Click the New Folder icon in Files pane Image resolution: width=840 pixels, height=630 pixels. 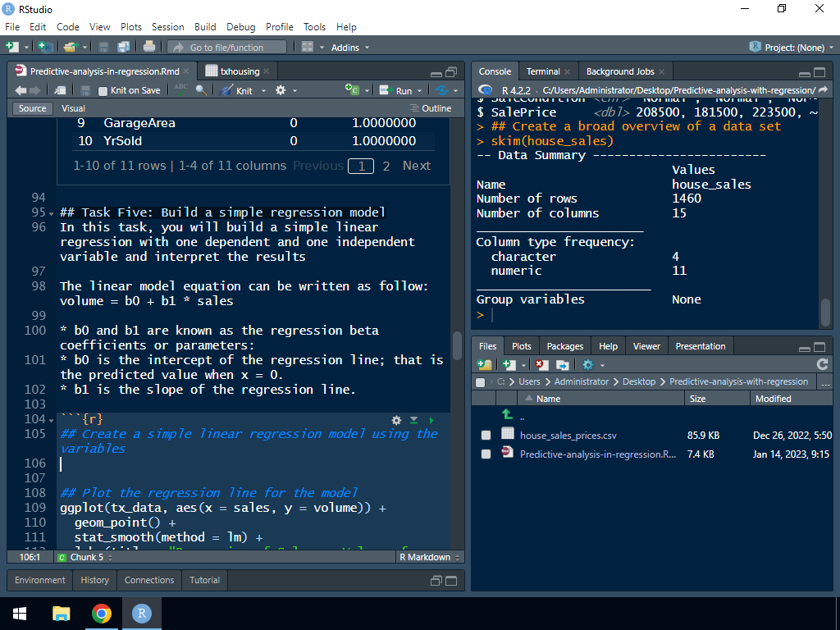484,364
